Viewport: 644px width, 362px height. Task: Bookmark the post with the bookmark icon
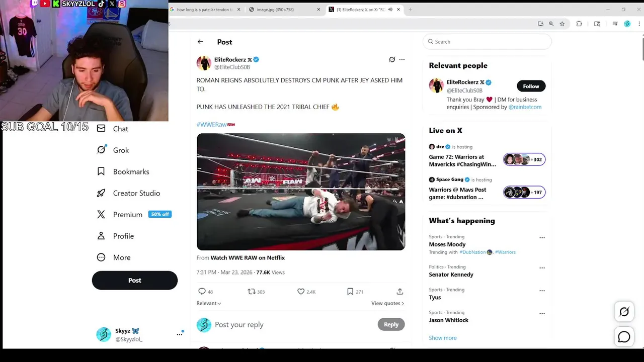click(350, 292)
